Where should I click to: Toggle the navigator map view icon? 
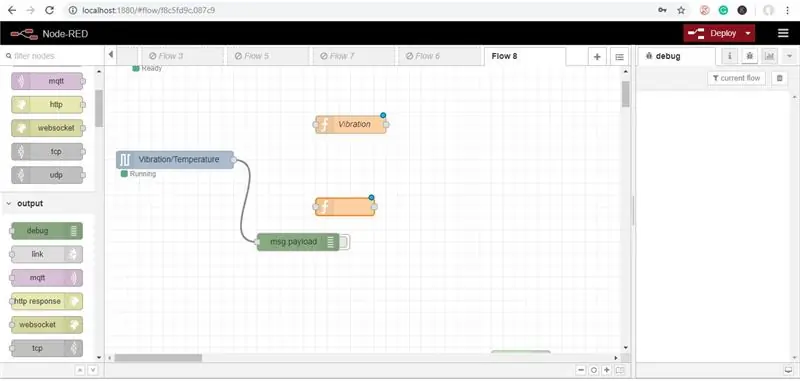620,370
